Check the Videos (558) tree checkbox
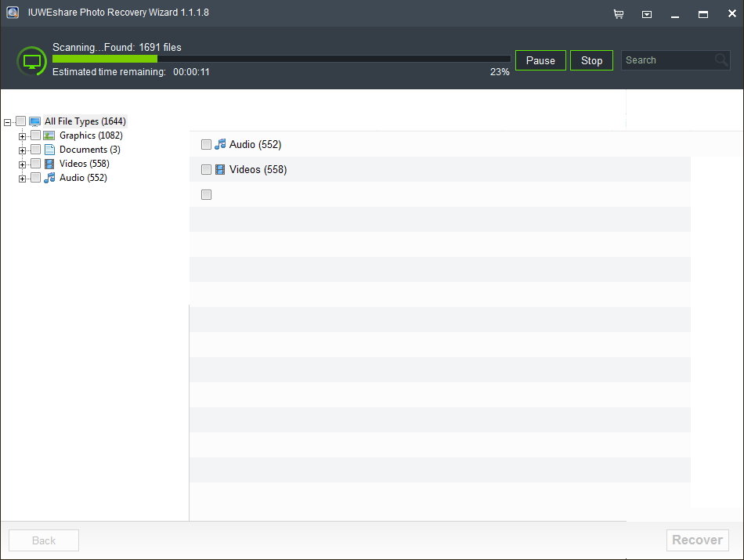Image resolution: width=744 pixels, height=560 pixels. pos(35,164)
